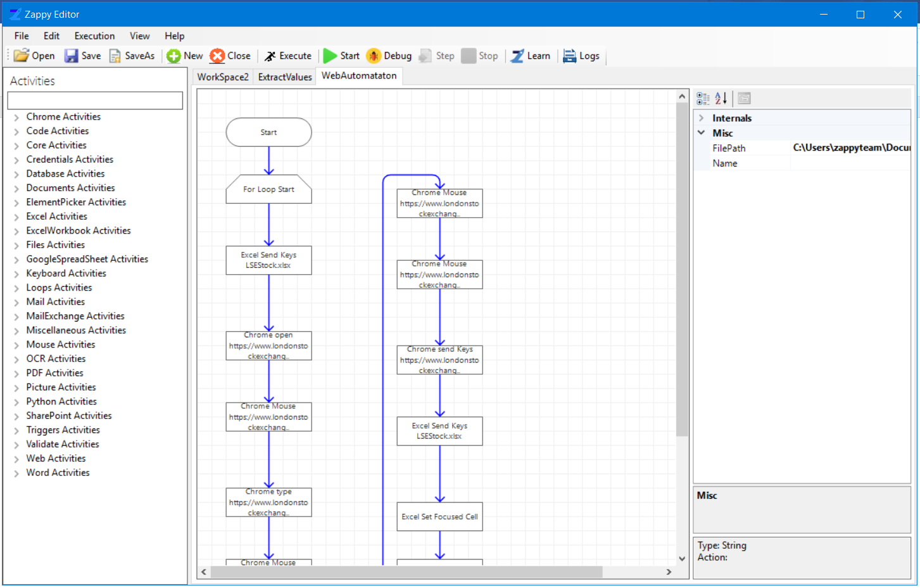Select the For Loop Start node
Screen dimensions: 920x588
[x=268, y=189]
